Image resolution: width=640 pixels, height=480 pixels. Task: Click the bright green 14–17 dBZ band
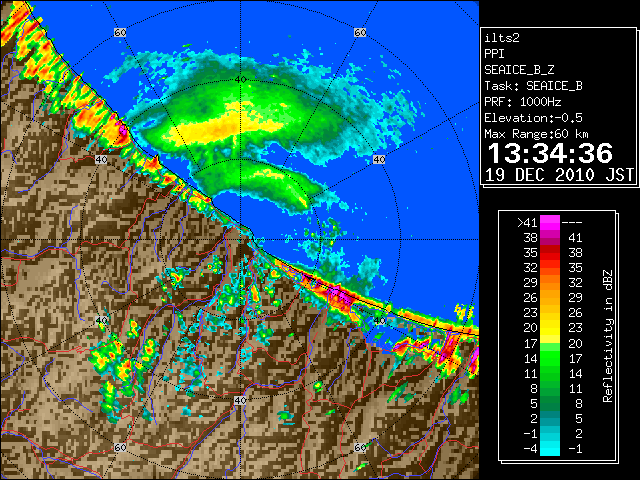[550, 358]
